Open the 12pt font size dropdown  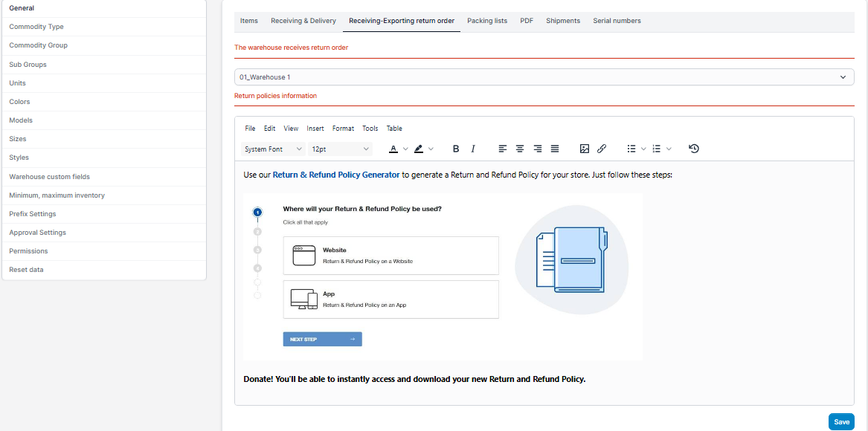click(340, 149)
